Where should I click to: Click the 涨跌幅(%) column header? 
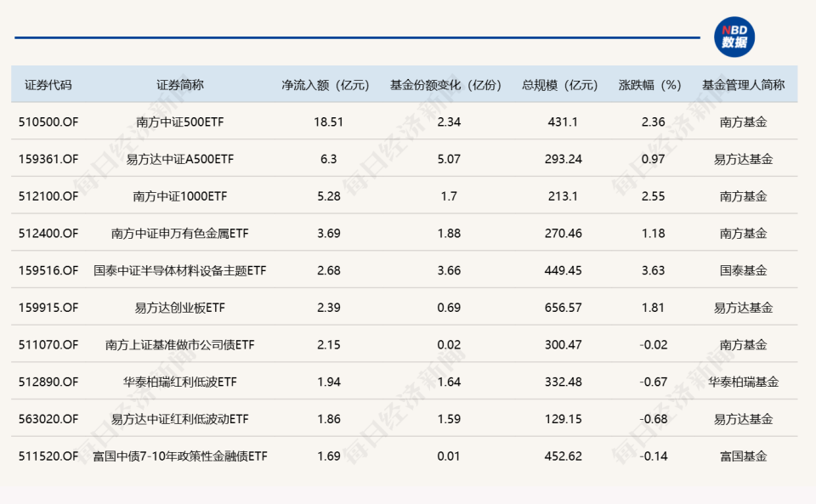point(650,85)
